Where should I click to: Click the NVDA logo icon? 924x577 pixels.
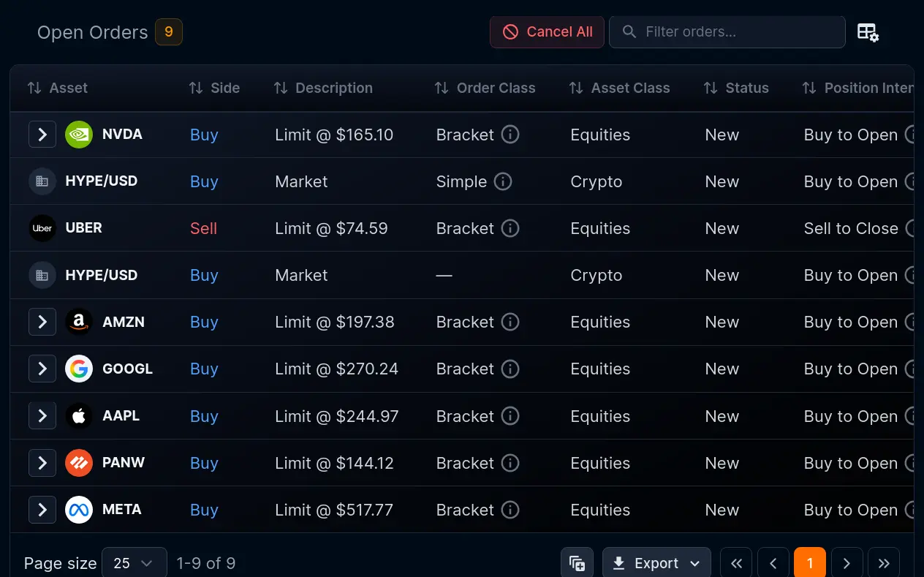tap(79, 135)
